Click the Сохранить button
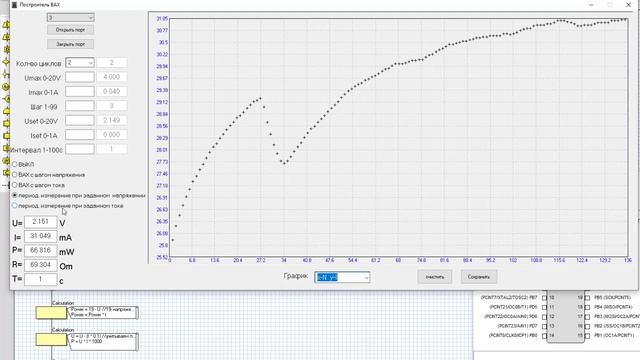Image resolution: width=640 pixels, height=360 pixels. (479, 277)
